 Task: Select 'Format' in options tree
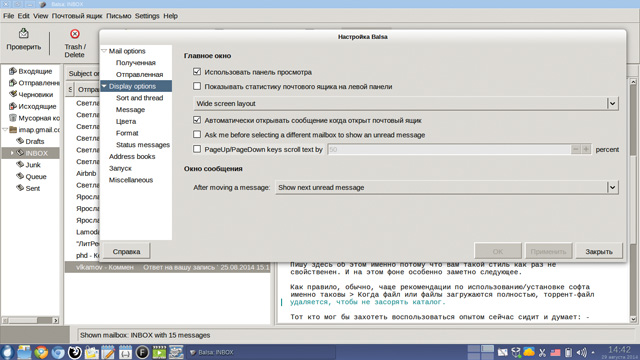(x=127, y=133)
